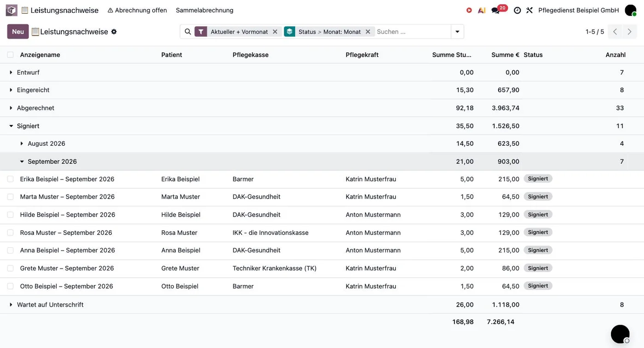644x348 pixels.
Task: Click the red play recording icon
Action: [x=469, y=10]
